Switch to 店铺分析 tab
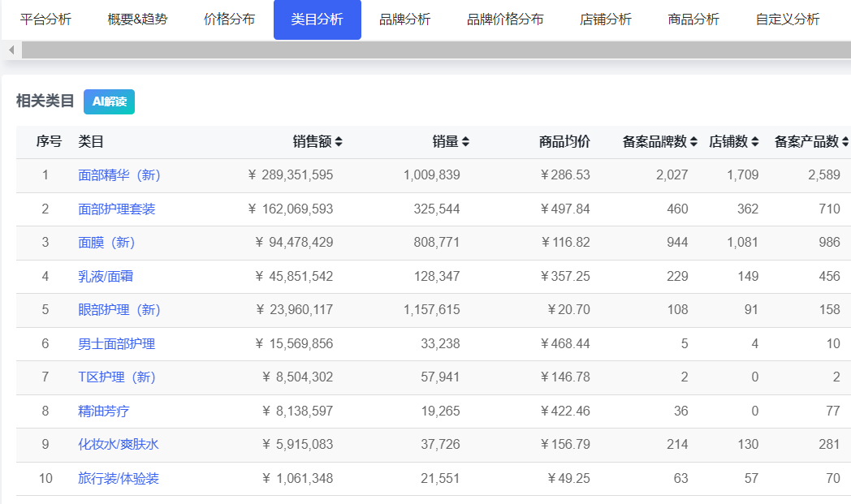The width and height of the screenshot is (851, 504). [606, 19]
